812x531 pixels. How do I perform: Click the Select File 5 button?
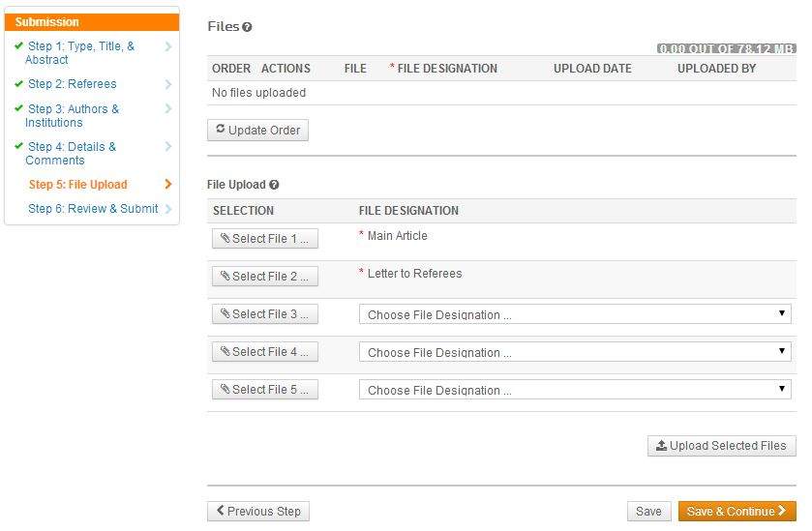tap(264, 390)
